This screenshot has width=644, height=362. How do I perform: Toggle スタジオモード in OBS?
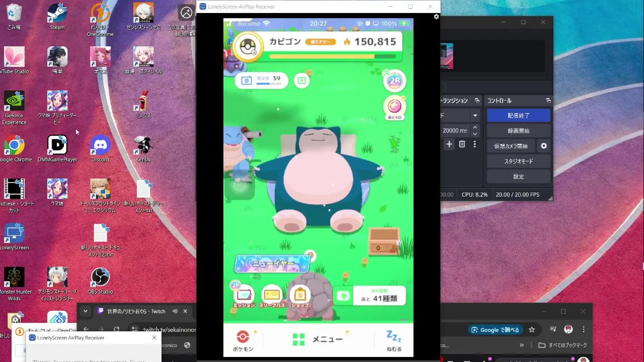click(x=518, y=161)
